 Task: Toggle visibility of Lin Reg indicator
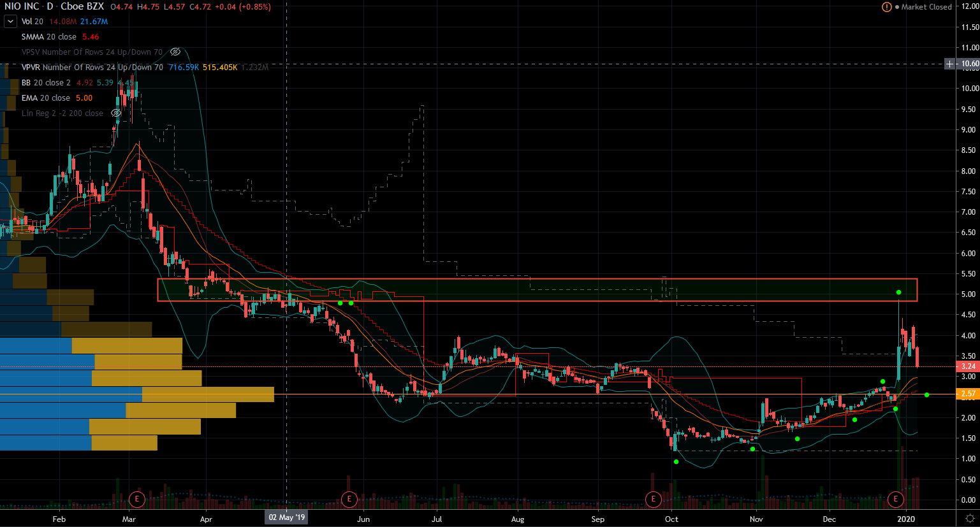click(116, 113)
